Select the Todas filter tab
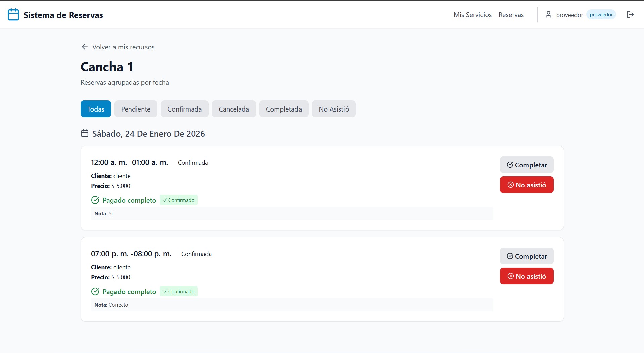Image resolution: width=644 pixels, height=353 pixels. pos(96,109)
